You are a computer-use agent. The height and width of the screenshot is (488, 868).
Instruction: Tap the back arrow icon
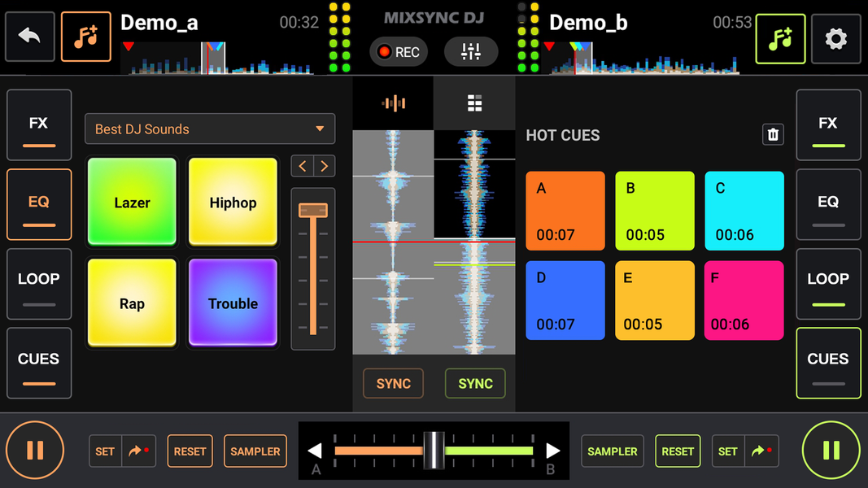point(30,37)
